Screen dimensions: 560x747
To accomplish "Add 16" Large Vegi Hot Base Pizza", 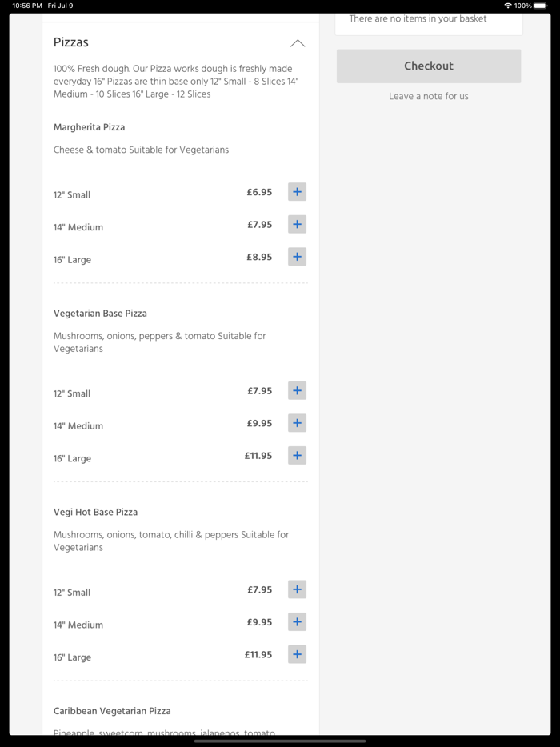I will click(297, 654).
